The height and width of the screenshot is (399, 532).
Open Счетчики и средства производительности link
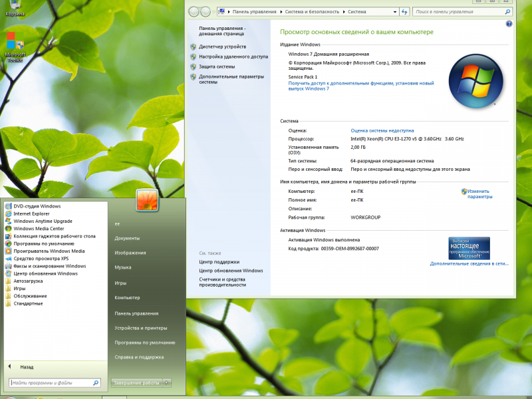(223, 282)
